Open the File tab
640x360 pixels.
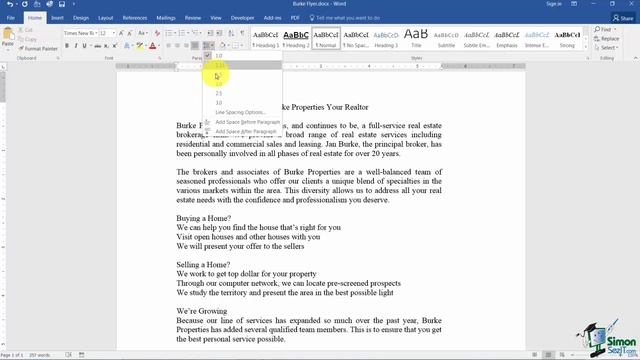(x=11, y=18)
